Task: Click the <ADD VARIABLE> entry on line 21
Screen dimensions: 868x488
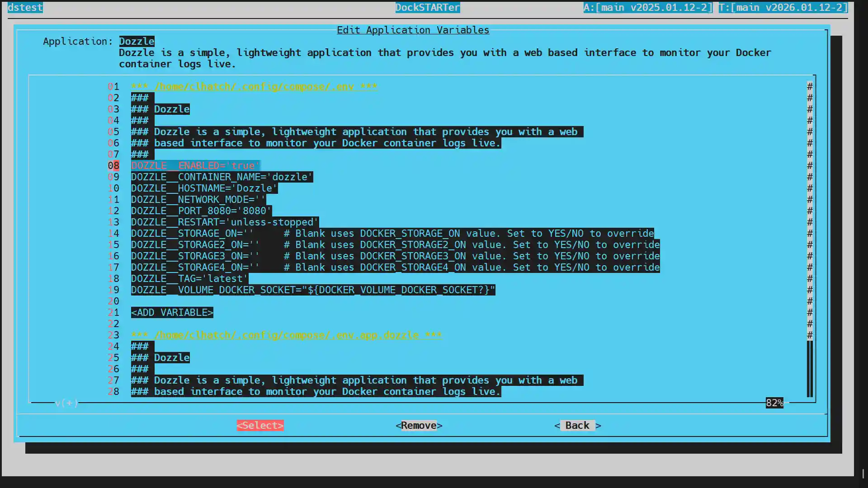Action: point(172,312)
